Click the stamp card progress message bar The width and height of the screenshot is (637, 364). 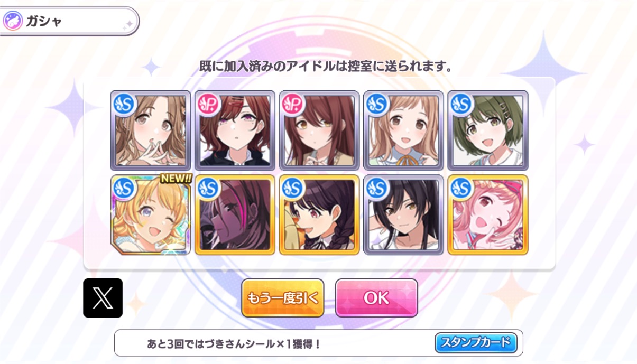319,343
